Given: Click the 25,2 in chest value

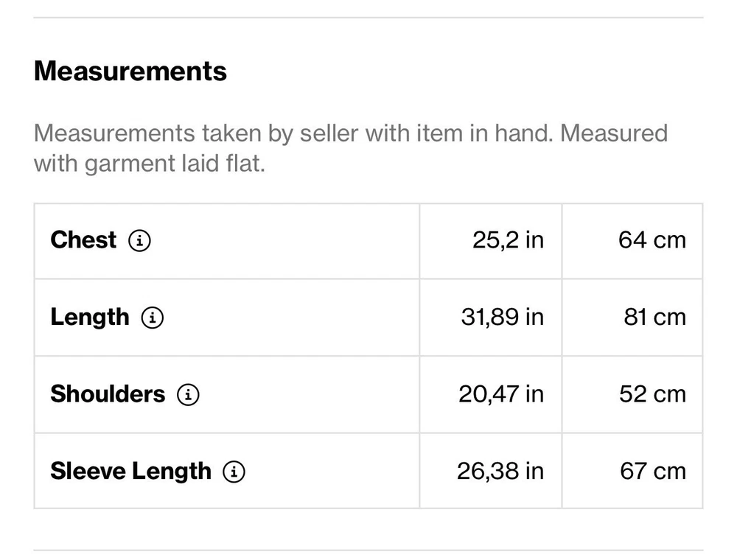Looking at the screenshot, I should pyautogui.click(x=508, y=240).
